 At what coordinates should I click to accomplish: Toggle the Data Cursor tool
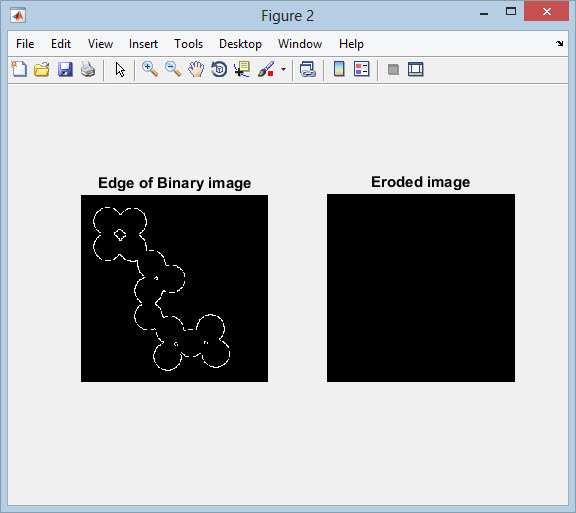(x=242, y=69)
